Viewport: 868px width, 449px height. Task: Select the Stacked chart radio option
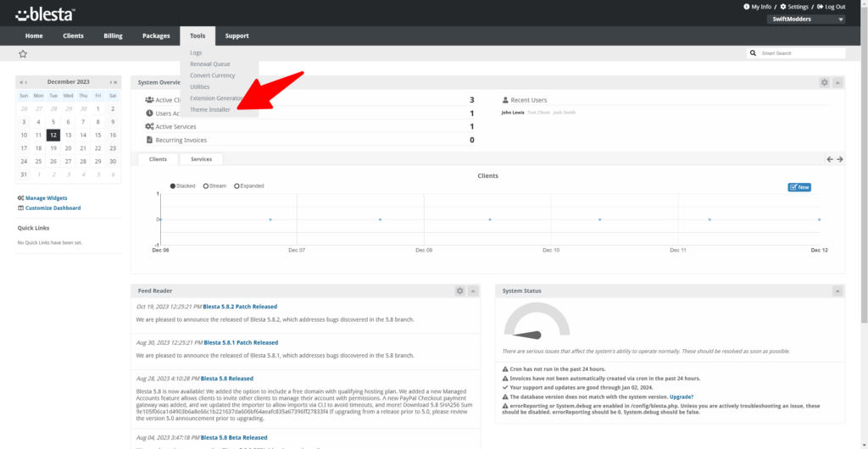point(174,186)
